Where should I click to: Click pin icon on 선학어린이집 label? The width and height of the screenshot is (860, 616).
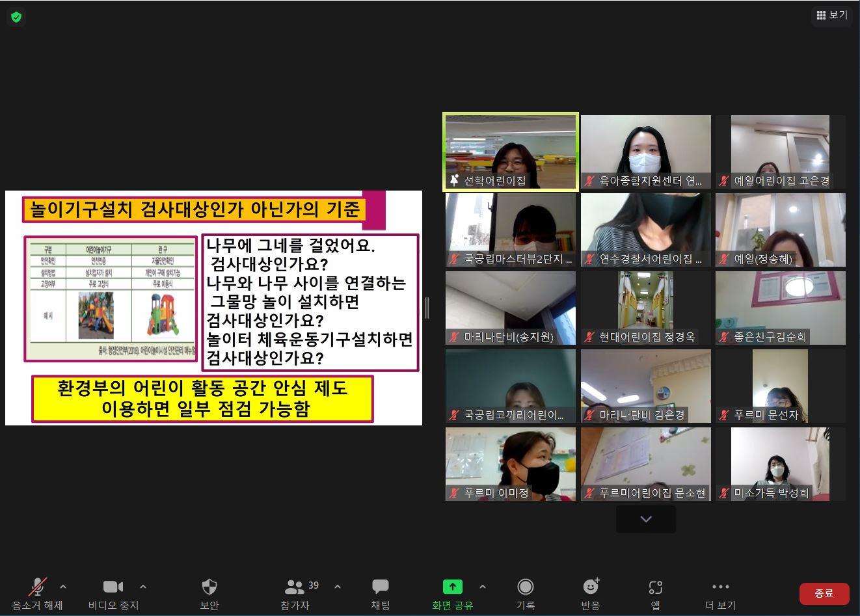coord(454,181)
